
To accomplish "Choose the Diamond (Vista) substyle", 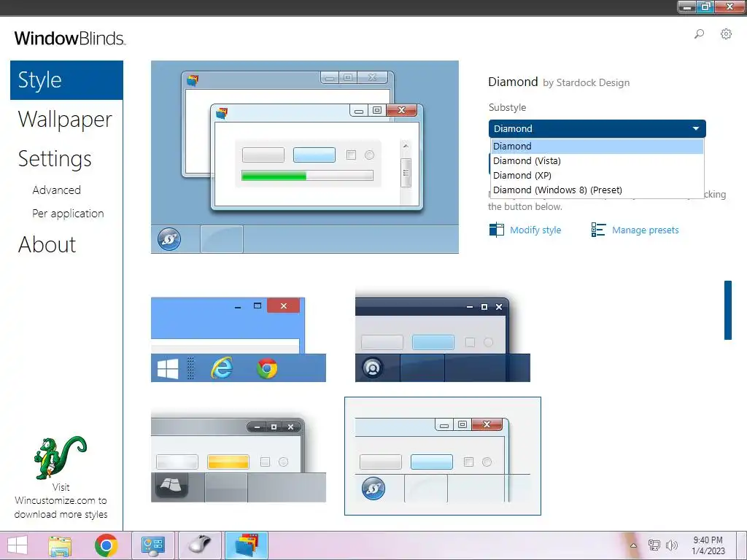I will pyautogui.click(x=597, y=161).
